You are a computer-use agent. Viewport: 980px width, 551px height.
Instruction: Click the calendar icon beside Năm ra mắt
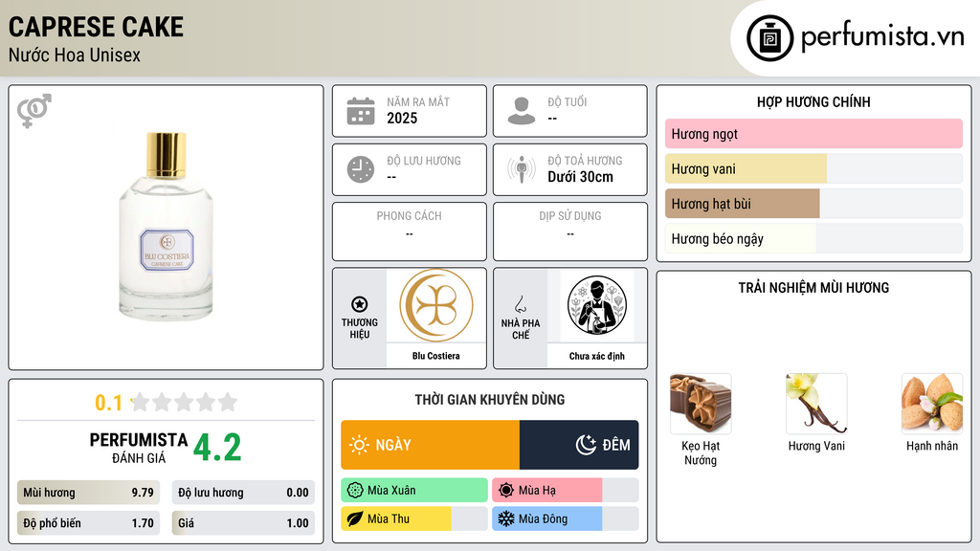click(361, 111)
